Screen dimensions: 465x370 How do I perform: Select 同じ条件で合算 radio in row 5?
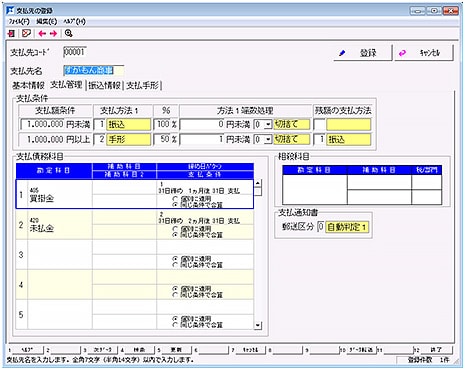click(x=175, y=325)
